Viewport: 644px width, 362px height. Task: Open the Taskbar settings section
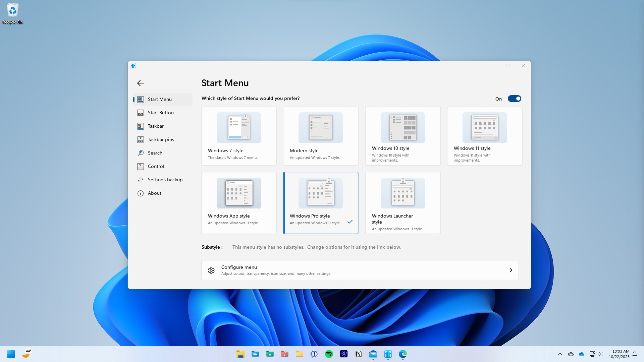[156, 126]
